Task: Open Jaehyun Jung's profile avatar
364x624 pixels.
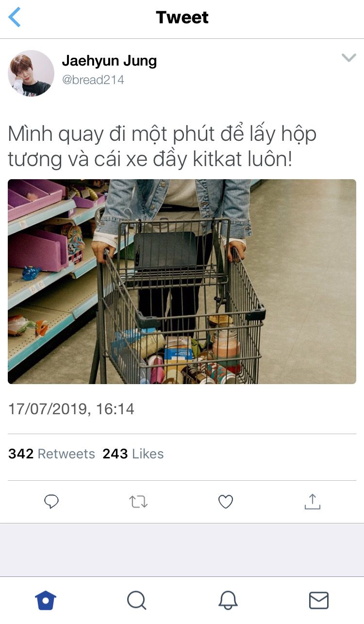Action: pyautogui.click(x=31, y=73)
